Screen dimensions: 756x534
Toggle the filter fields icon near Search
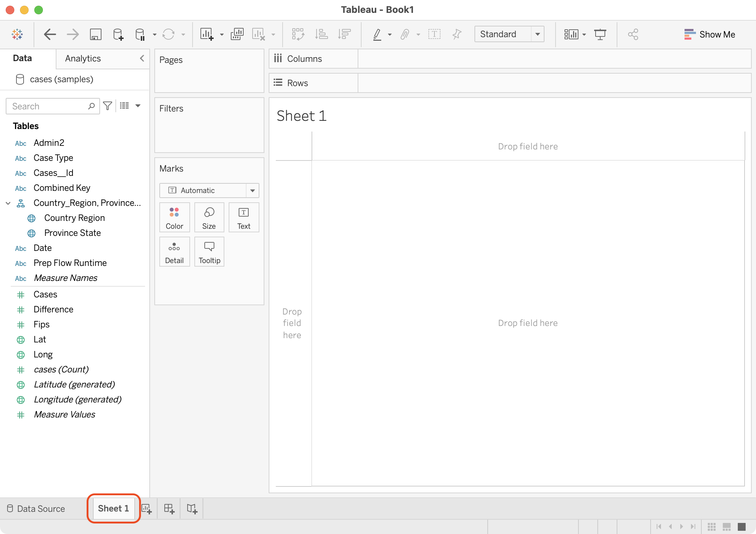(x=108, y=106)
